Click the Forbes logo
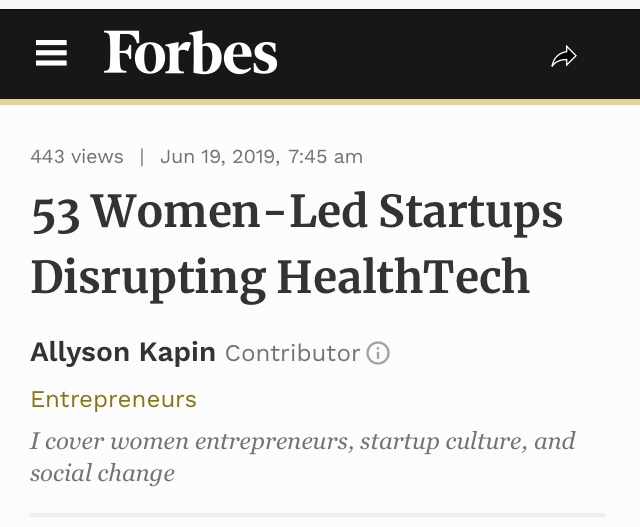The image size is (640, 527). [190, 53]
